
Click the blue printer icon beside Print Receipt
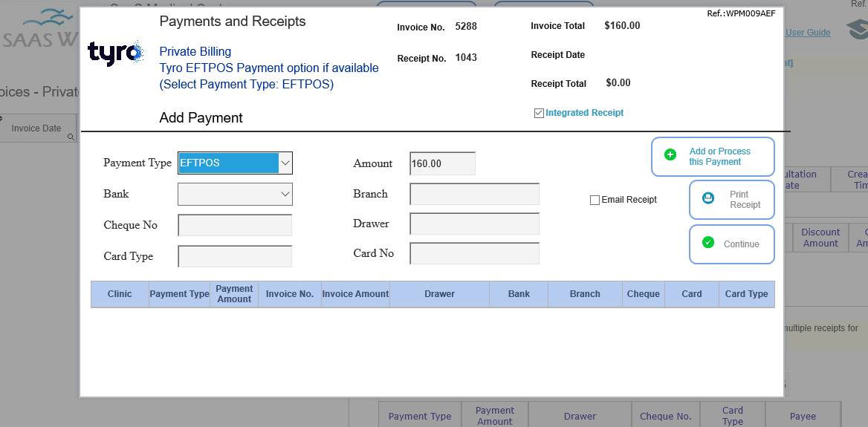708,198
